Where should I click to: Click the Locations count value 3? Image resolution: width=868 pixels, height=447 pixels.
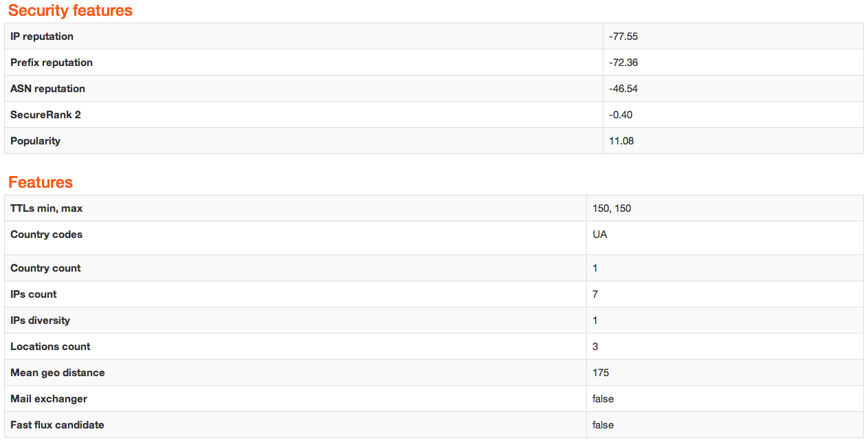coord(595,347)
